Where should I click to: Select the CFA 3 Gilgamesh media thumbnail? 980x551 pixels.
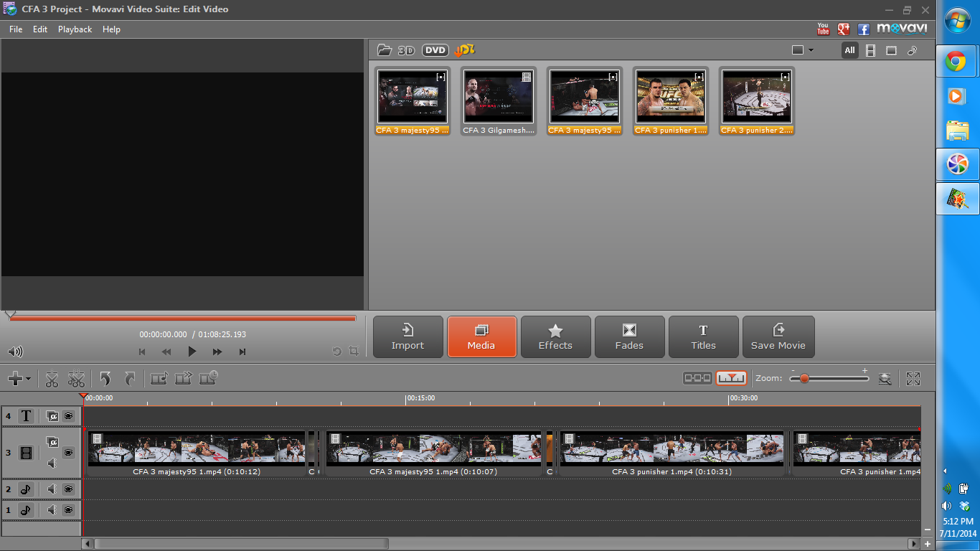(x=499, y=101)
